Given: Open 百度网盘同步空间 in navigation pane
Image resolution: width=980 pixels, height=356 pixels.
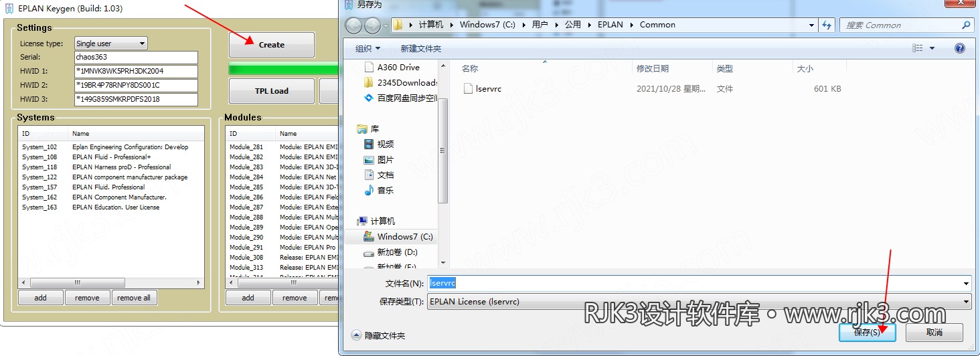Looking at the screenshot, I should pyautogui.click(x=400, y=98).
